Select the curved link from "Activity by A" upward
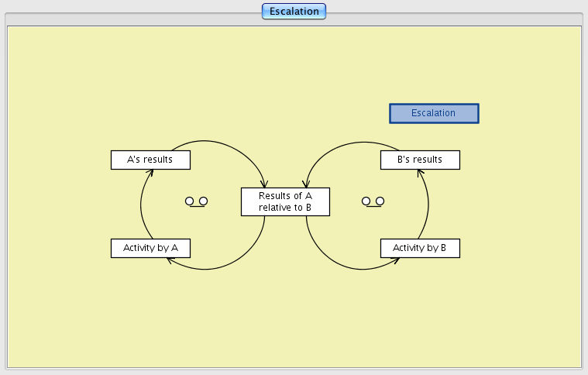 click(x=141, y=205)
